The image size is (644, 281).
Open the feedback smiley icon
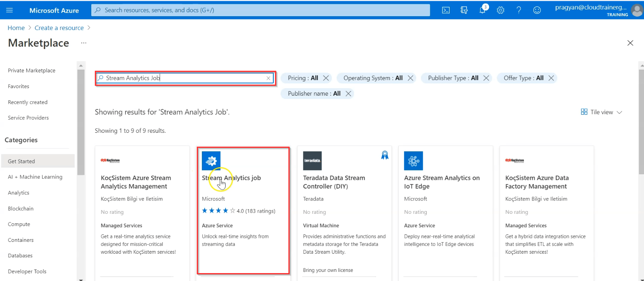(x=537, y=10)
